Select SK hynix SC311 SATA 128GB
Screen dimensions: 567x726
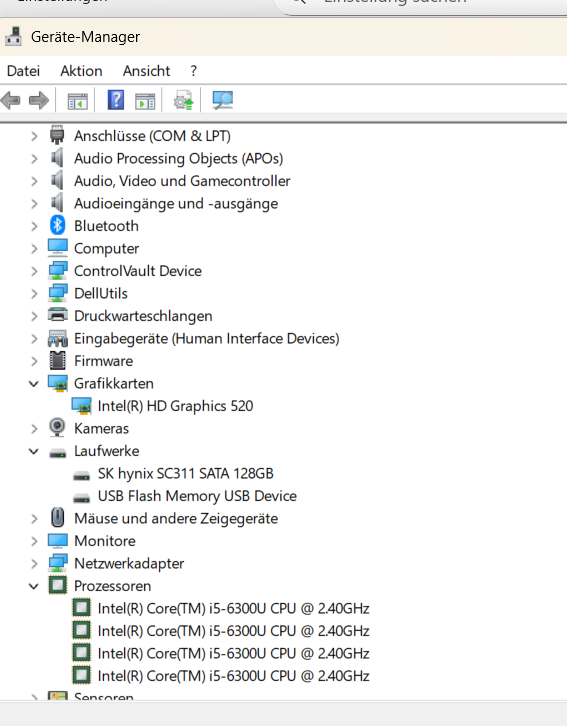(x=186, y=474)
